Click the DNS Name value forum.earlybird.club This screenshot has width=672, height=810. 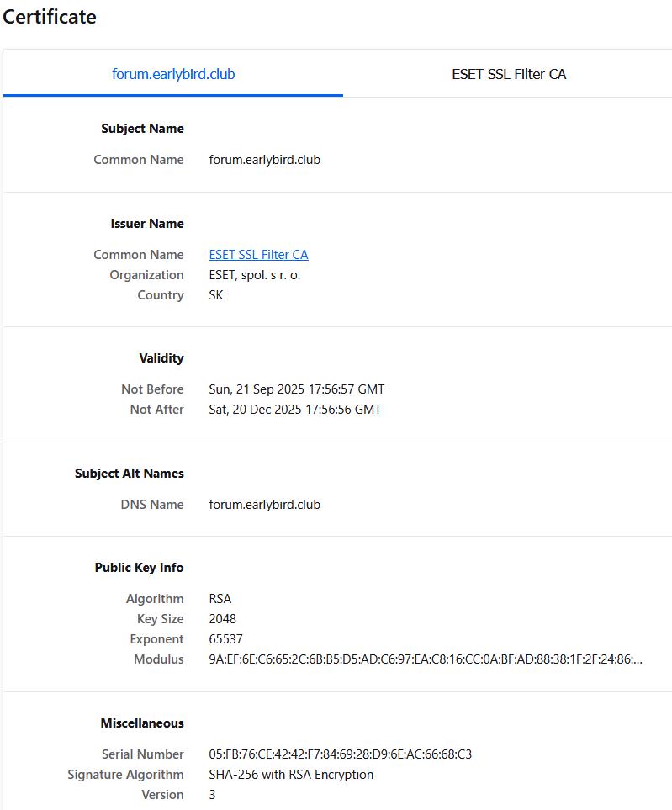pyautogui.click(x=264, y=505)
